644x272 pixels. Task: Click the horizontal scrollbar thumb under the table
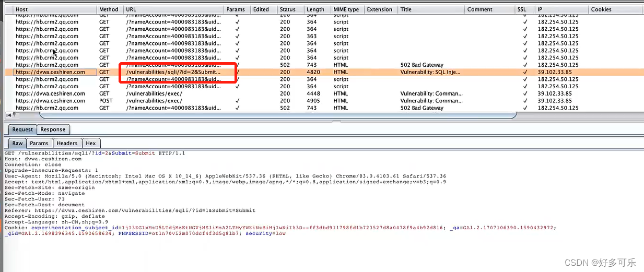pyautogui.click(x=278, y=115)
